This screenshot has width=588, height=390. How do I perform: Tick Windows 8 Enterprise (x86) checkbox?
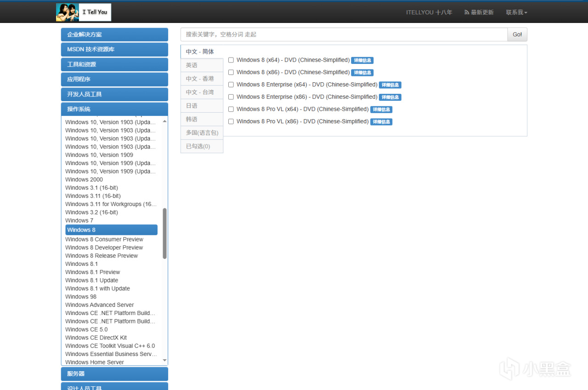pyautogui.click(x=231, y=97)
